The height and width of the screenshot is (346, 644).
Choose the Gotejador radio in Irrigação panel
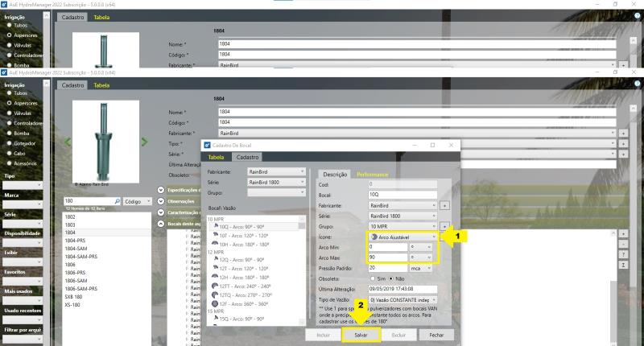coord(10,143)
